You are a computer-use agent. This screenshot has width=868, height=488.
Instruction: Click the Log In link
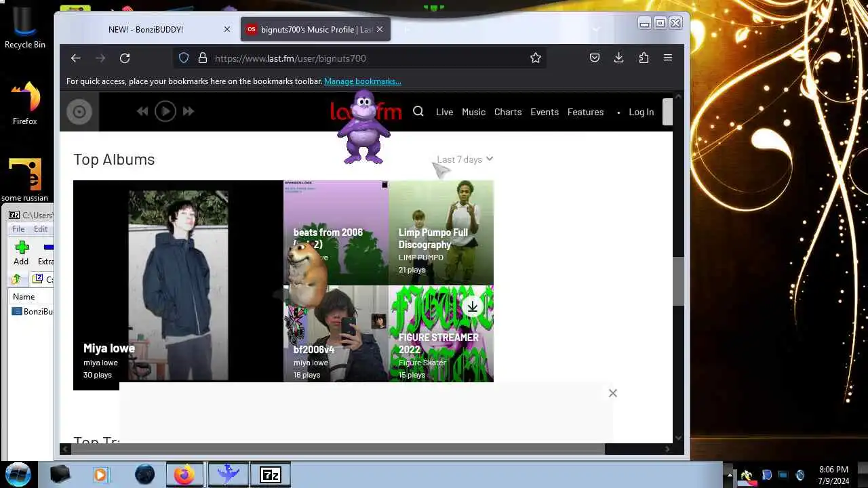(641, 112)
